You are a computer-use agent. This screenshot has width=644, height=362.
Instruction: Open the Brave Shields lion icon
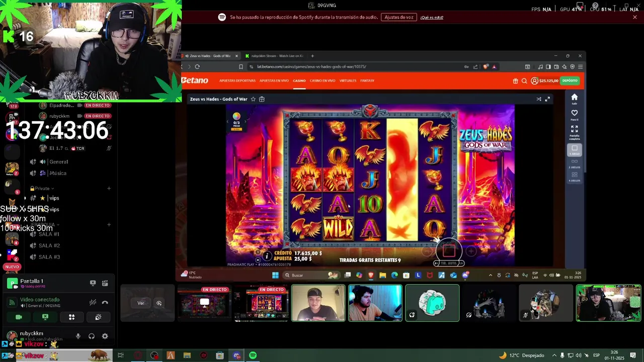[x=486, y=66]
